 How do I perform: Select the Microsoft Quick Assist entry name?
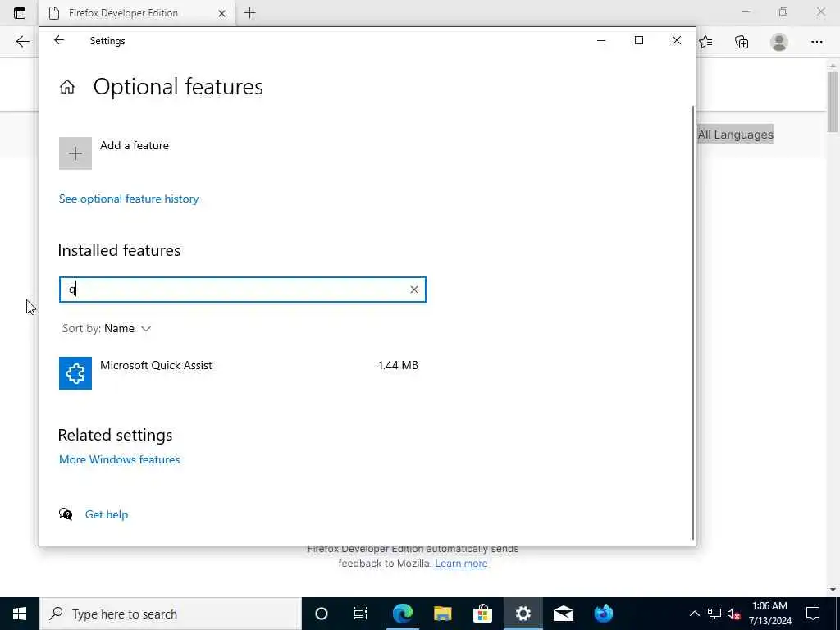[x=157, y=365]
